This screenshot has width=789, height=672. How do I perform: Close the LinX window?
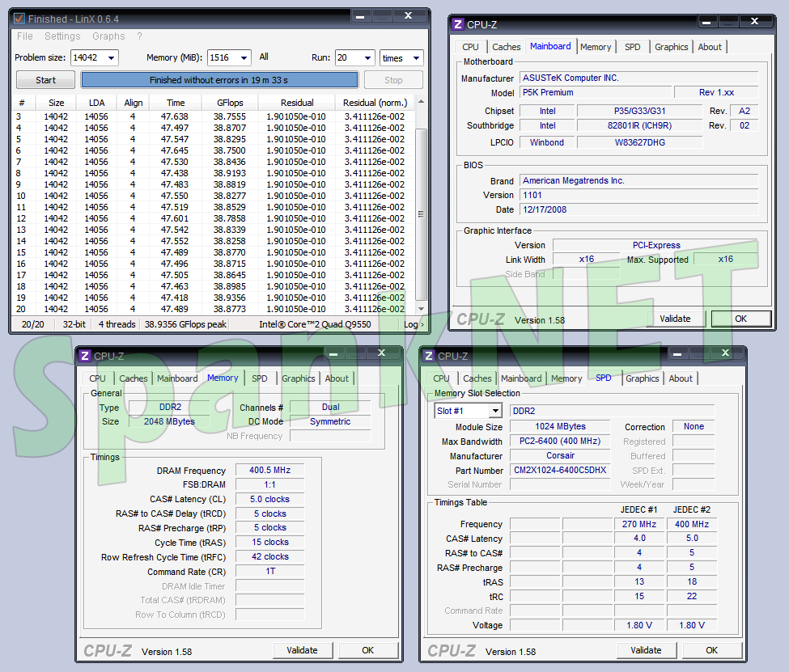point(409,16)
